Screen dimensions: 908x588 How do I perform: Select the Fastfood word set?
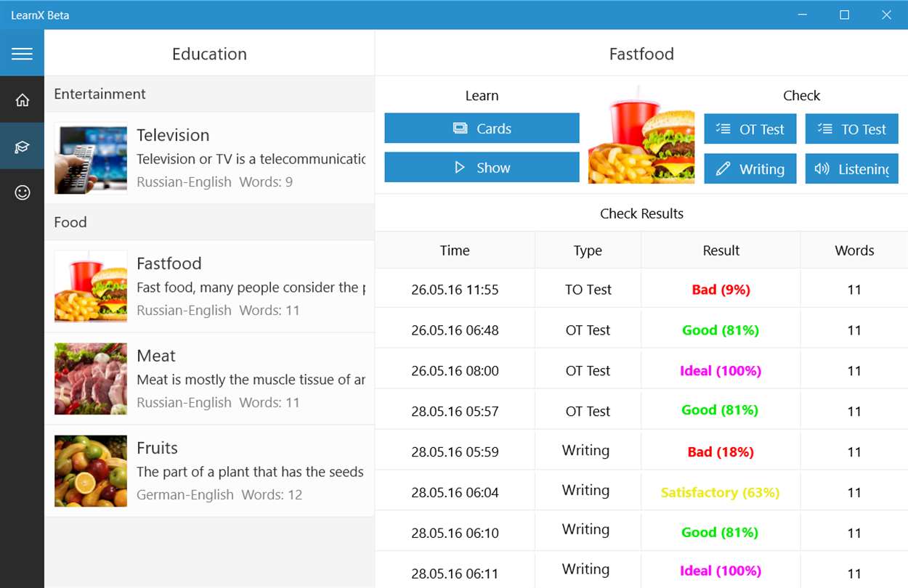209,286
